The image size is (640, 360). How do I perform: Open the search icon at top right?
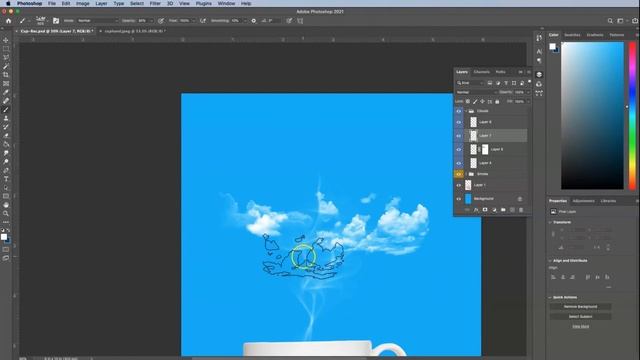(610, 21)
